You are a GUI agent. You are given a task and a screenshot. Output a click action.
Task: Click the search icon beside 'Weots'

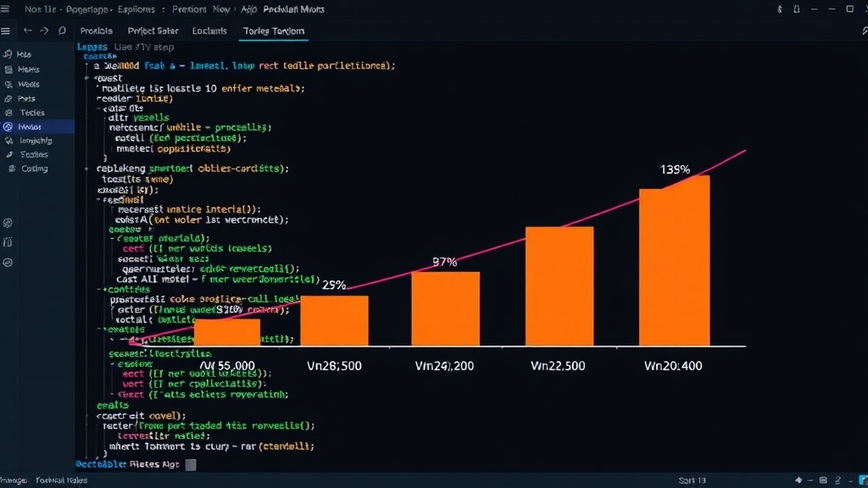click(x=8, y=84)
